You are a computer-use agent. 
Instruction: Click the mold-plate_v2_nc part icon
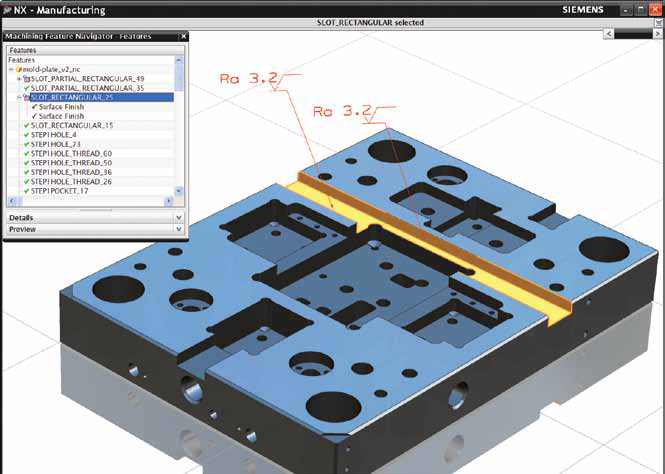coord(19,70)
